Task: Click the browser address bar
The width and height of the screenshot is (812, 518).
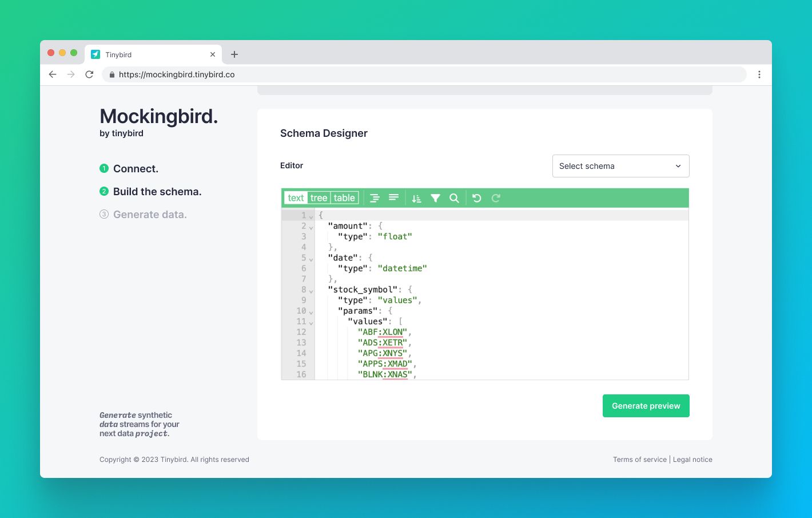Action: (423, 74)
